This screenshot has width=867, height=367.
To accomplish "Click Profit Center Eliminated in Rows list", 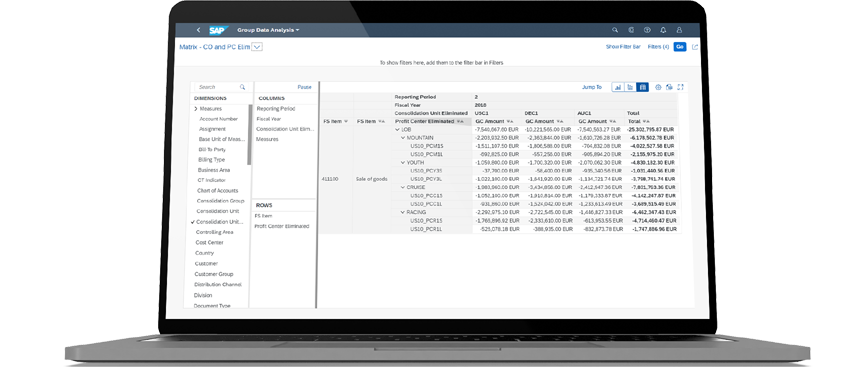I will pyautogui.click(x=281, y=227).
